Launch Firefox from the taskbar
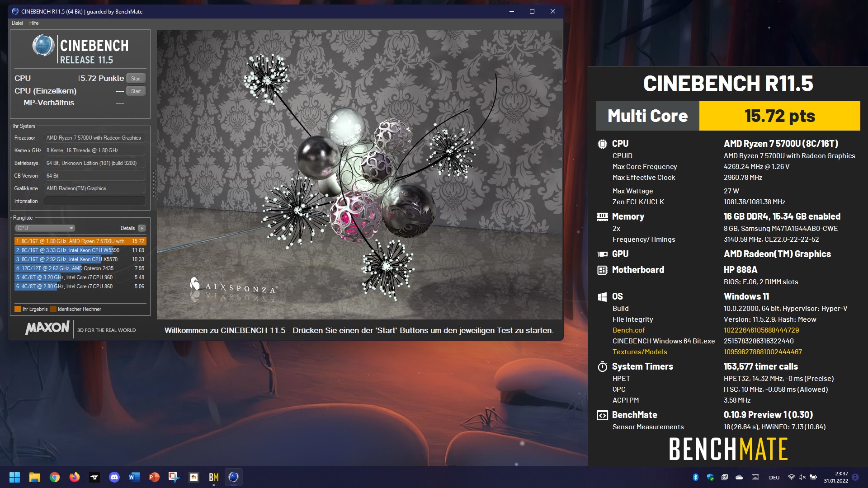Viewport: 868px width, 488px height. coord(75,477)
